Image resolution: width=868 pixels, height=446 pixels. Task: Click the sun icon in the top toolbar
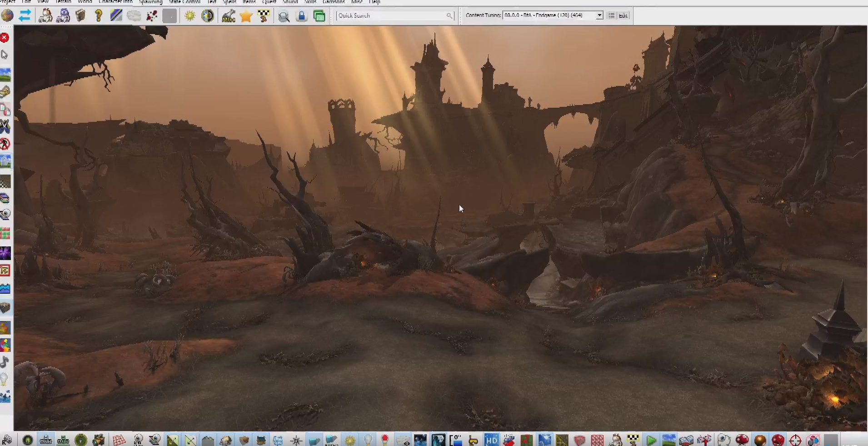(x=190, y=15)
